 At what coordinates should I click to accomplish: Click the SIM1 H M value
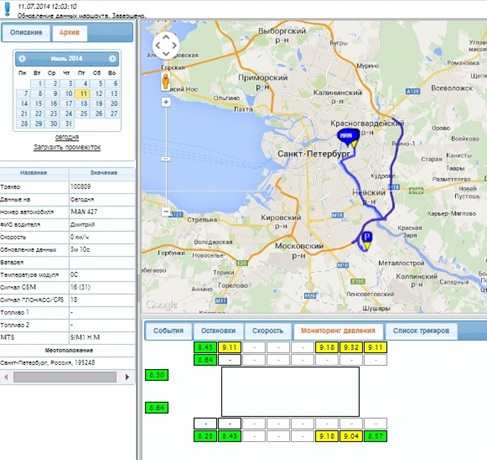pos(85,337)
